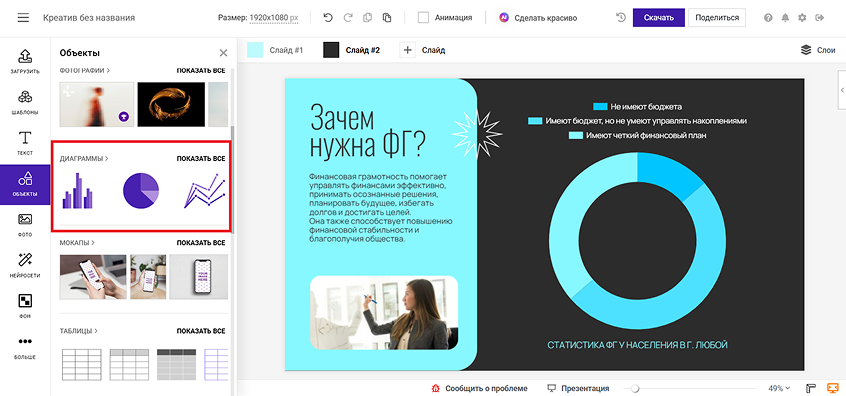The width and height of the screenshot is (846, 396).
Task: Open the help question mark icon
Action: 768,18
